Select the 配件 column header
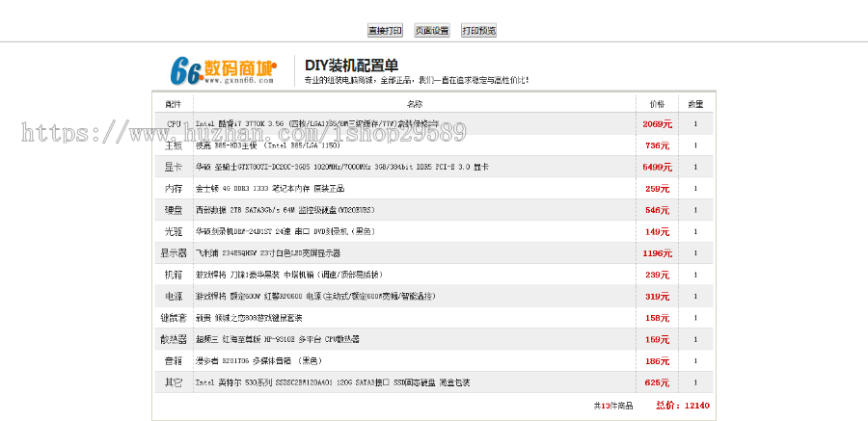 click(173, 104)
